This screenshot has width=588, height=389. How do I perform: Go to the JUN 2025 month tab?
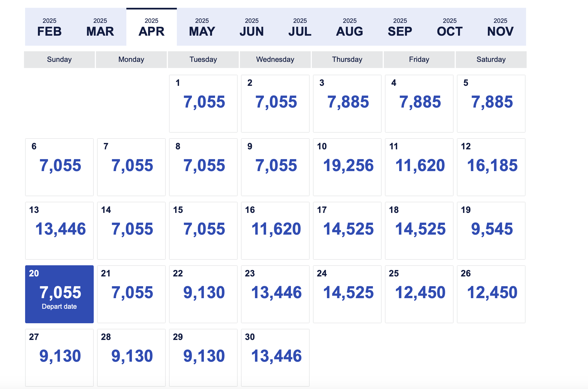252,27
